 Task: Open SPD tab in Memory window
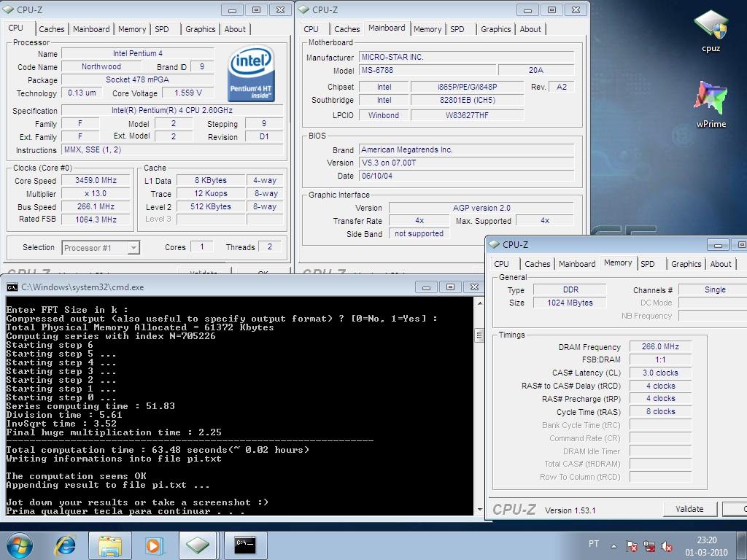click(648, 264)
